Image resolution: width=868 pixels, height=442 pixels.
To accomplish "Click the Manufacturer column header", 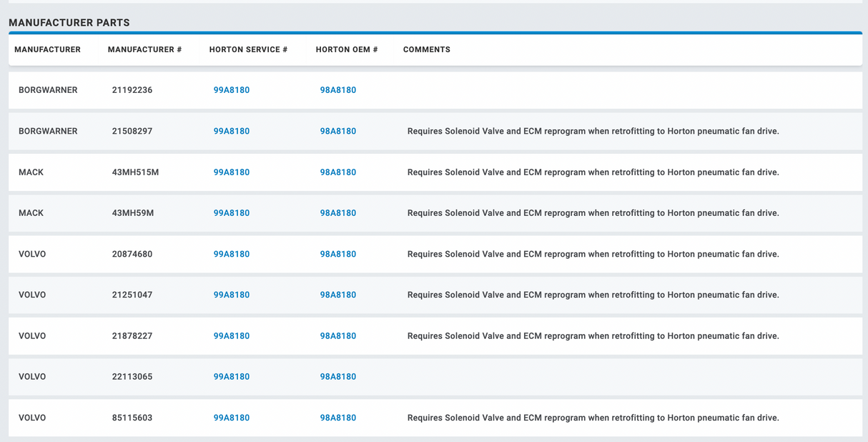I will tap(47, 50).
